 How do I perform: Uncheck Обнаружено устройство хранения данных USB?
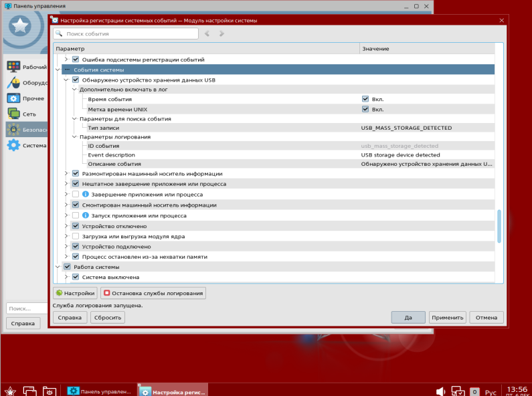tap(76, 80)
